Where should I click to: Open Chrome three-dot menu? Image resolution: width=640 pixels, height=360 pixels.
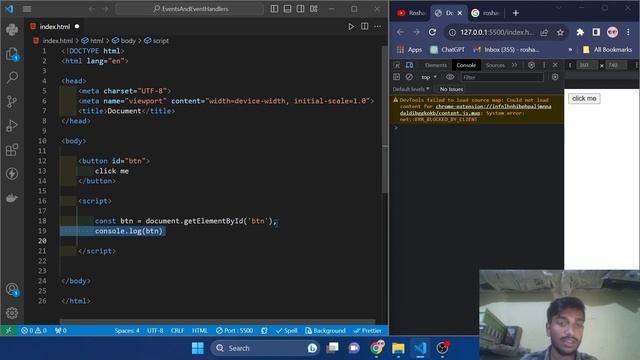click(629, 32)
